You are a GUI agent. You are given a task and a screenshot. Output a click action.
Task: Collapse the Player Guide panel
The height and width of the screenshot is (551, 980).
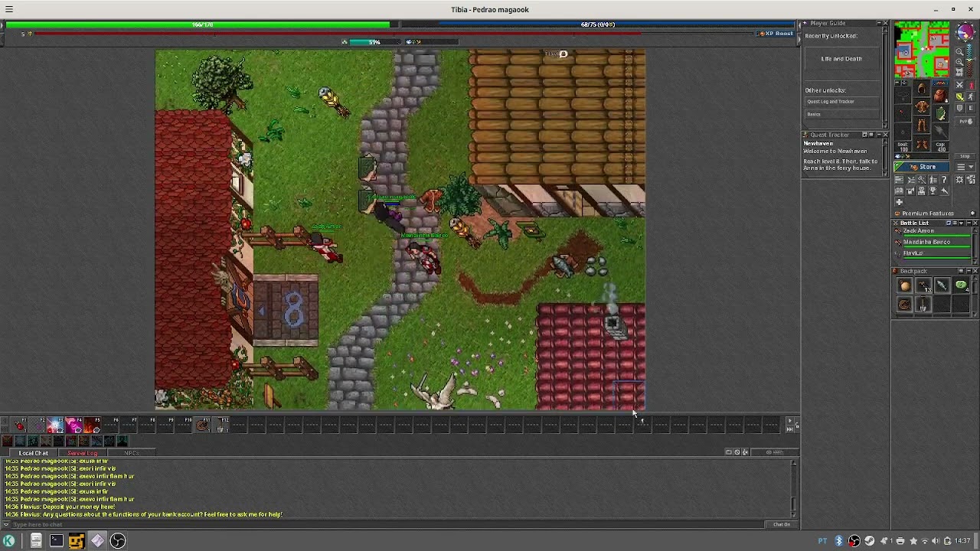[x=879, y=23]
